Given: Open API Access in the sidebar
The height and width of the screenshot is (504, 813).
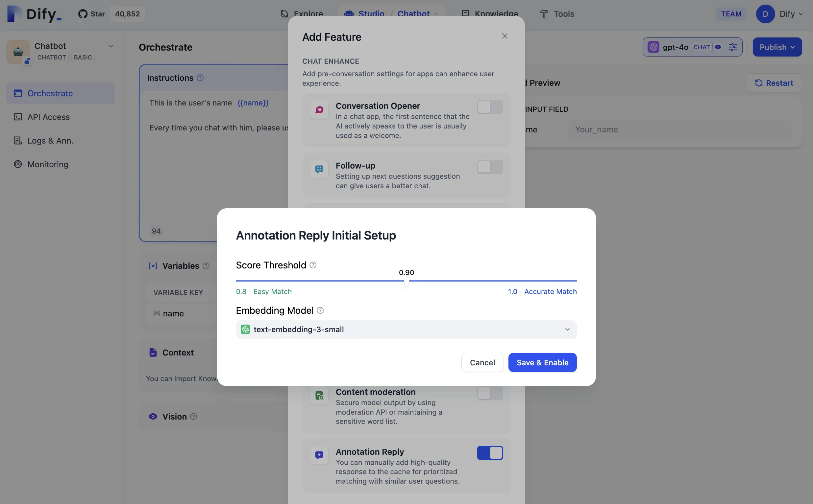Looking at the screenshot, I should (x=49, y=117).
